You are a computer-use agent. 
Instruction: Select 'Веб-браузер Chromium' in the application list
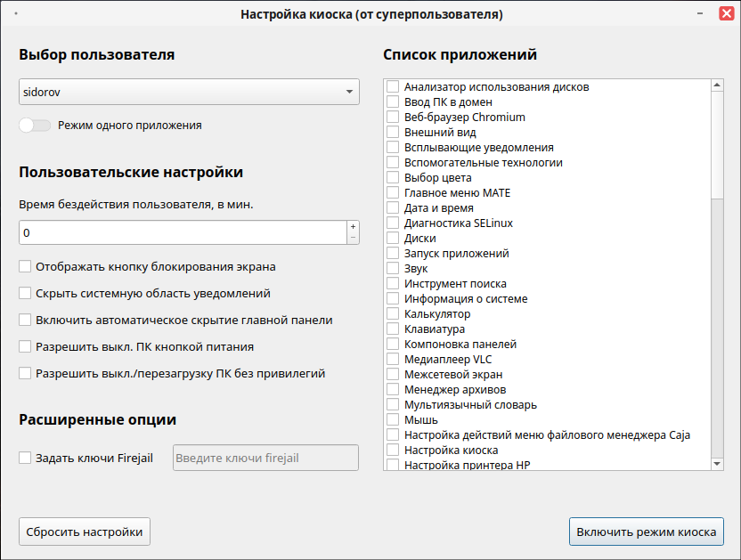tap(393, 118)
